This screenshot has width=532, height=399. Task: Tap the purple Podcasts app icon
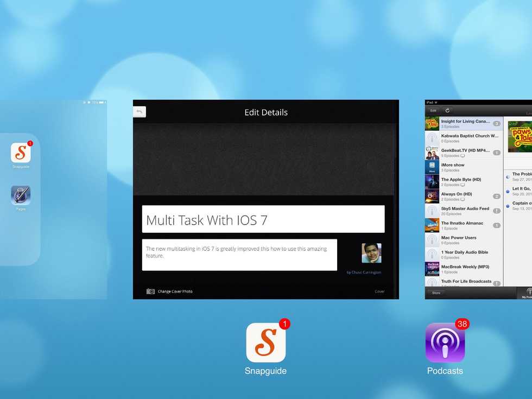[445, 343]
